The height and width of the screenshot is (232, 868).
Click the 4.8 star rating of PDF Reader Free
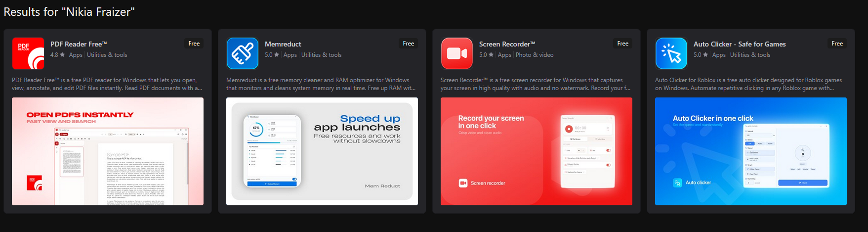coord(57,55)
